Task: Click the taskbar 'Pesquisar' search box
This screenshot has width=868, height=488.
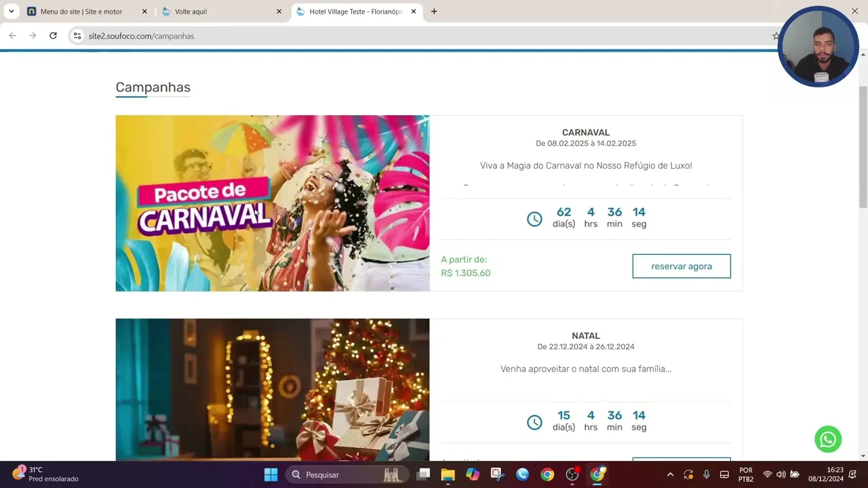Action: tap(347, 474)
